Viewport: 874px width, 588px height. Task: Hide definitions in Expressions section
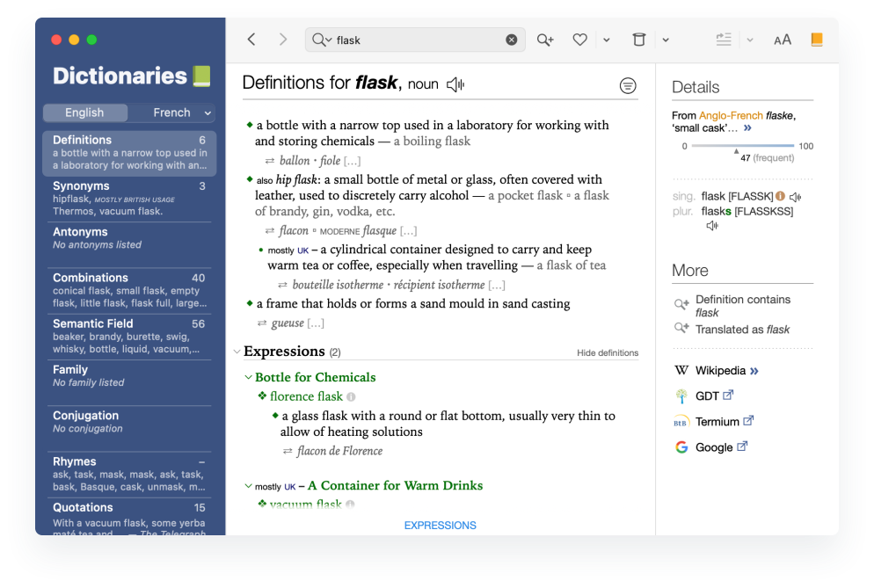pyautogui.click(x=608, y=352)
